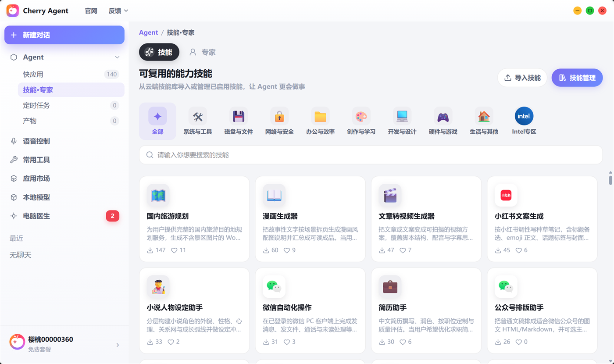Switch to the 专家 tab
Viewport: 614px width, 364px height.
202,52
